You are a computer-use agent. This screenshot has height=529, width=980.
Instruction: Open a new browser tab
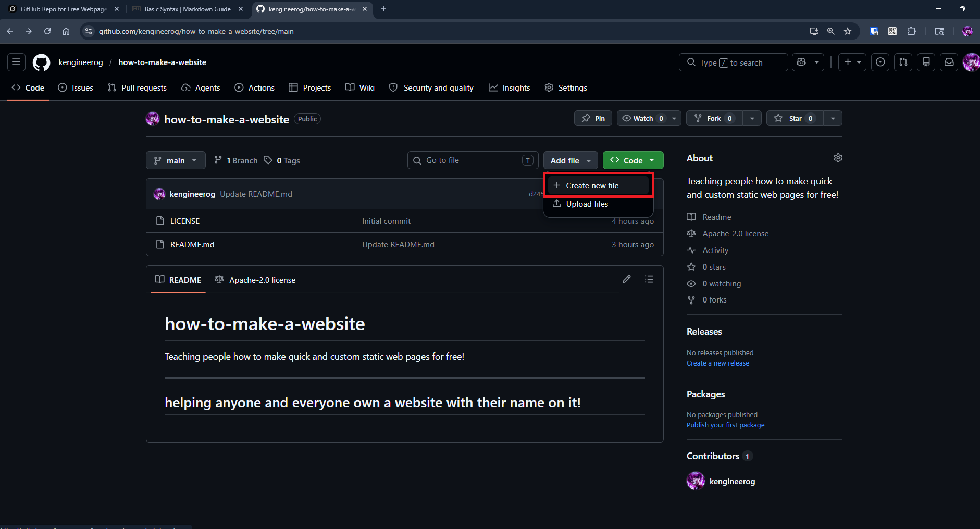tap(383, 9)
